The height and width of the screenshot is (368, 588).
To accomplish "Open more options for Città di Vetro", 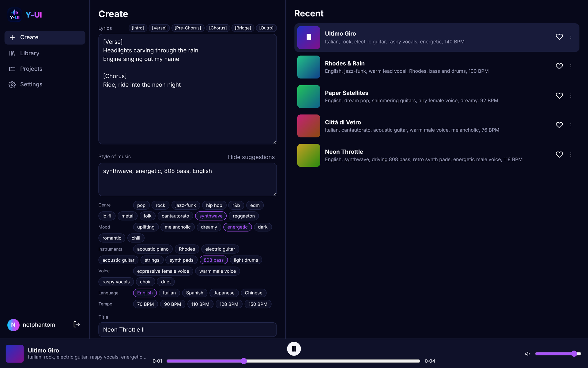I will [x=571, y=125].
